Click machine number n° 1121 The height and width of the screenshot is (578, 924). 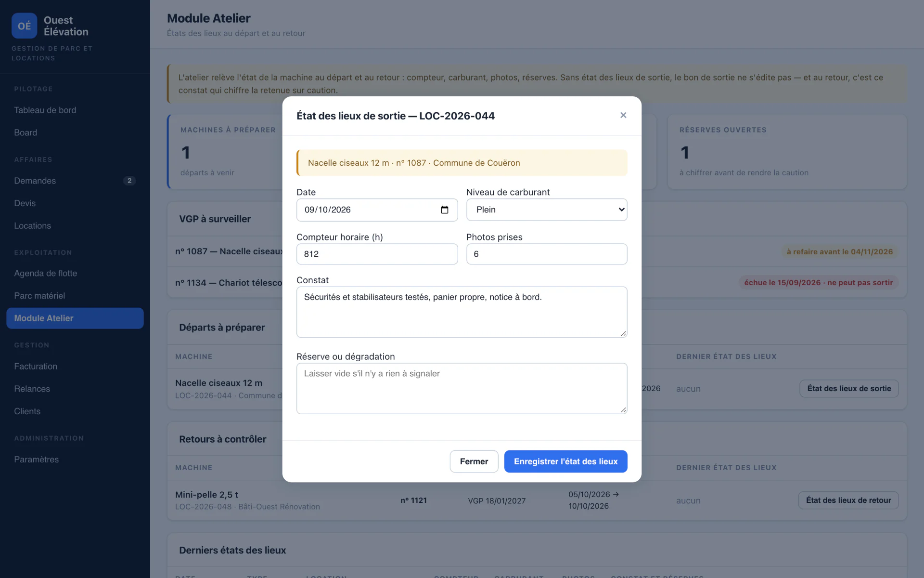pos(414,500)
